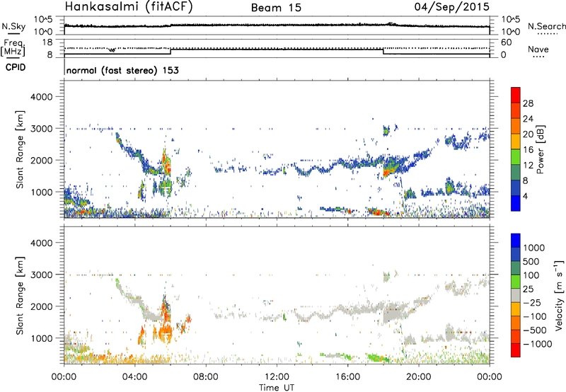This screenshot has width=566, height=392.
Task: Select the red bottom Velocity colorbar segment
Action: (516, 350)
